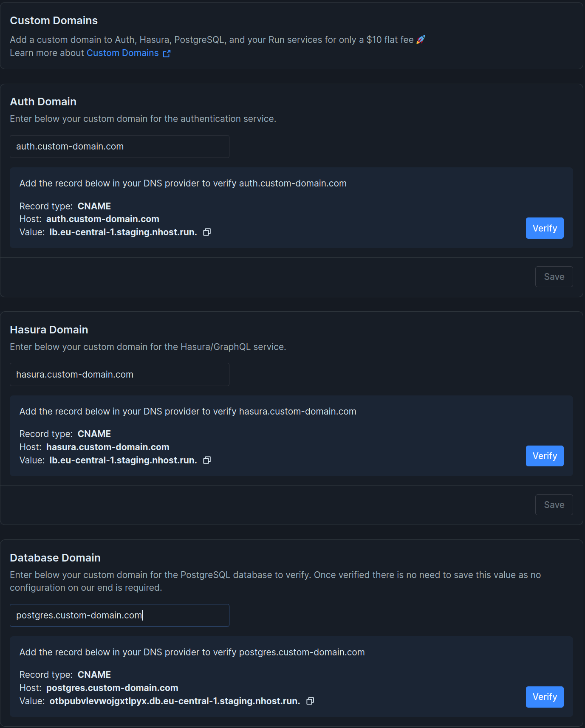Image resolution: width=585 pixels, height=728 pixels.
Task: Click the Custom Domains page title
Action: pos(54,20)
